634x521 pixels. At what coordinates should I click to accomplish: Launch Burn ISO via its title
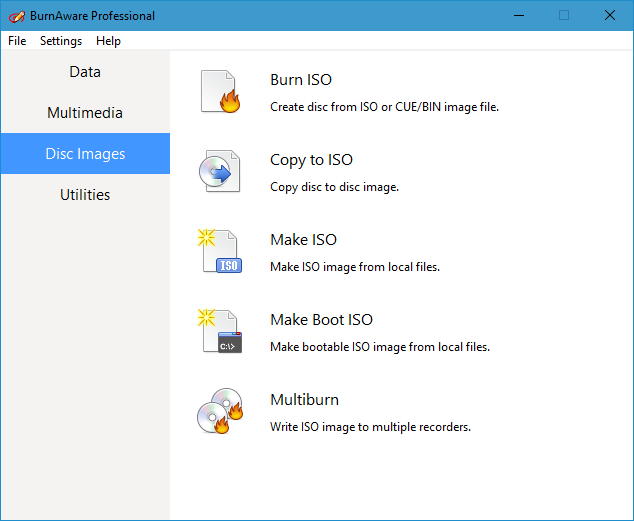pos(301,80)
